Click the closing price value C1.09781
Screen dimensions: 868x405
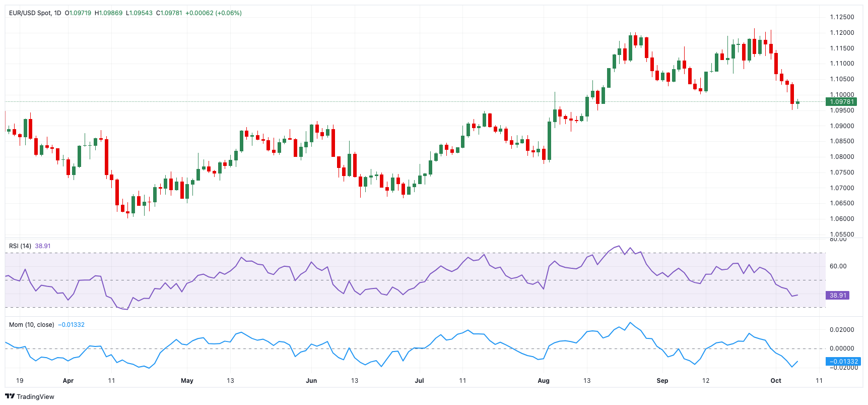(x=169, y=13)
